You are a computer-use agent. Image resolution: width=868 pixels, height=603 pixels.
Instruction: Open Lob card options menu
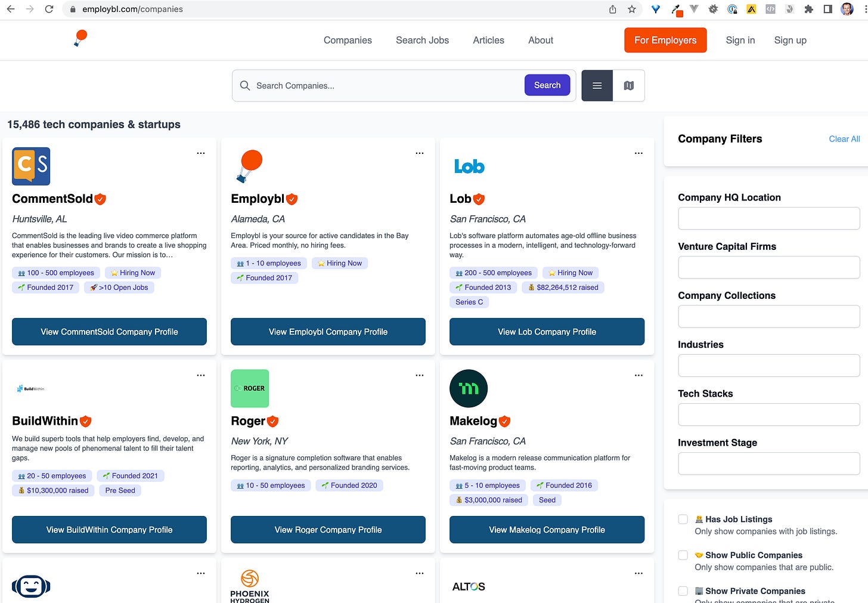pos(638,153)
